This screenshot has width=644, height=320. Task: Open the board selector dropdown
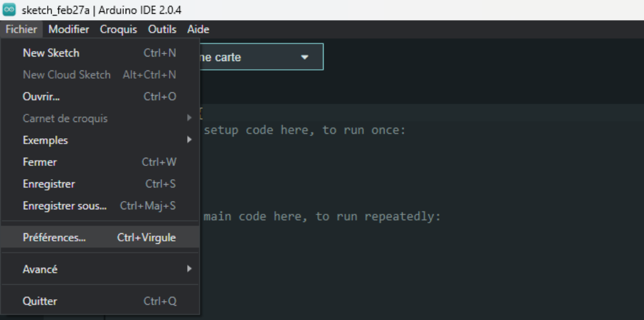click(x=261, y=57)
